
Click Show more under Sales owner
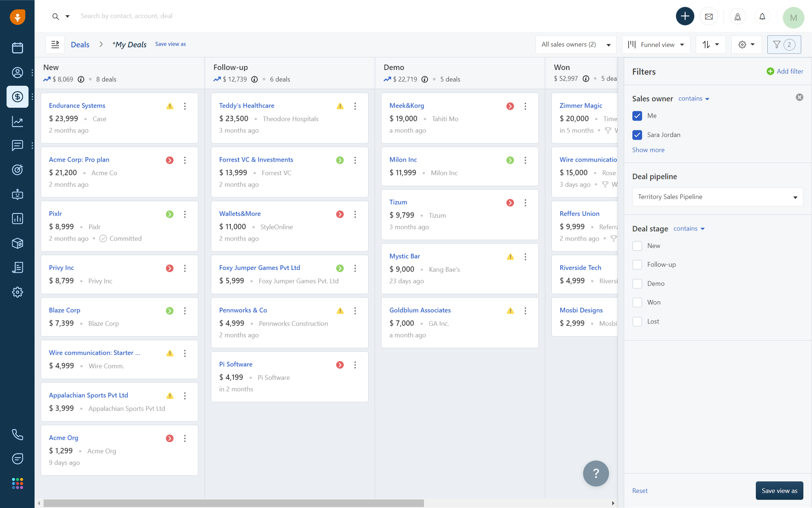tap(648, 150)
